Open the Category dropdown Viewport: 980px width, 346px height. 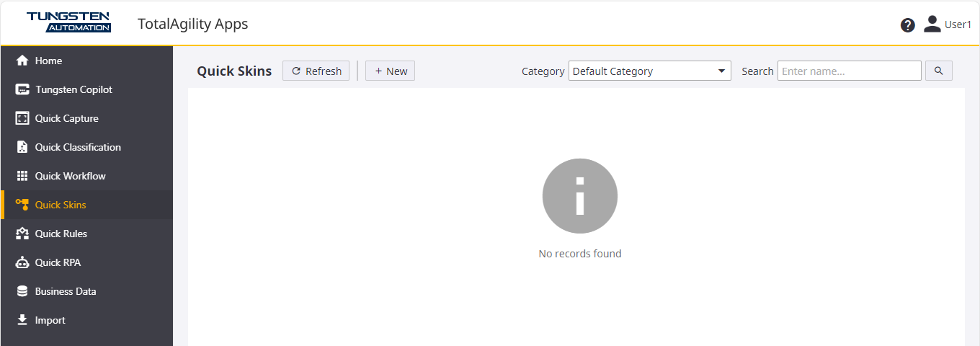[650, 71]
